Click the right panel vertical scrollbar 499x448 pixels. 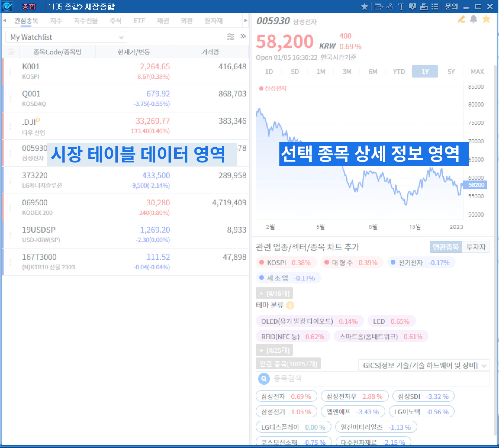point(495,207)
